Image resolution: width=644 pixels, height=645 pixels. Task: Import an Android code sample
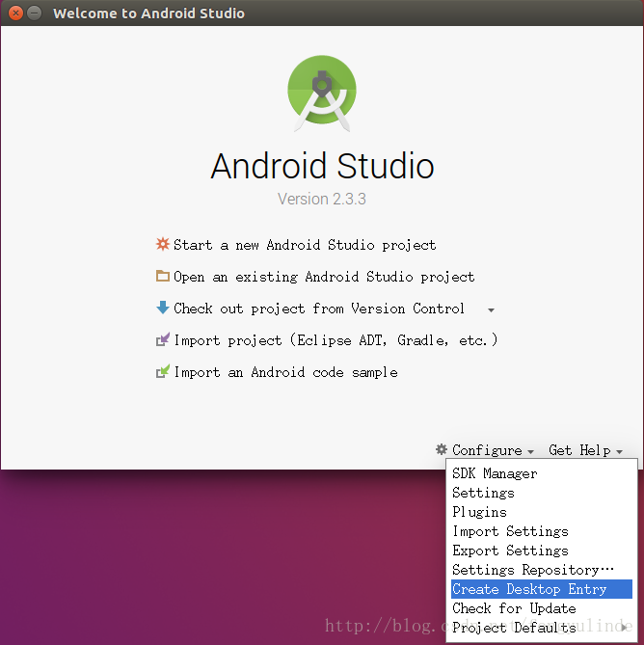(285, 372)
